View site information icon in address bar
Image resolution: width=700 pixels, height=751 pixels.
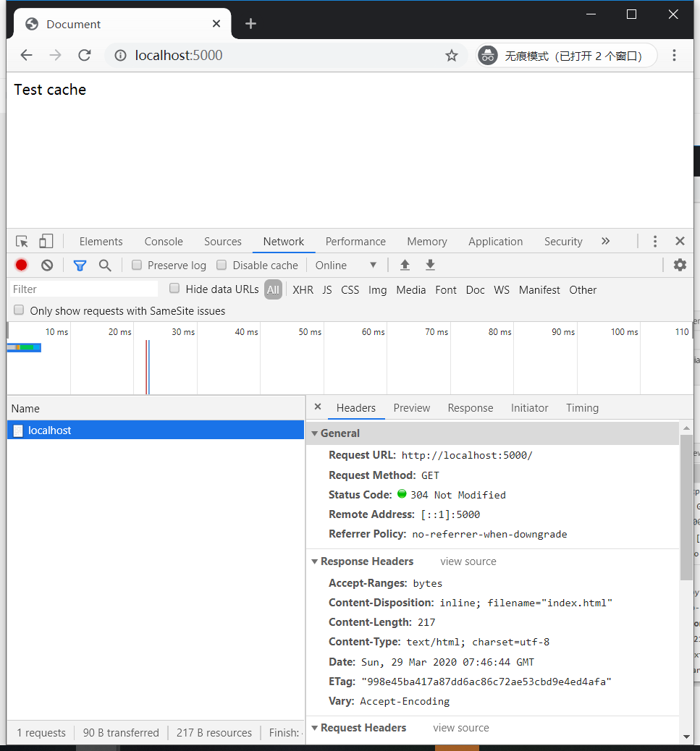click(120, 56)
